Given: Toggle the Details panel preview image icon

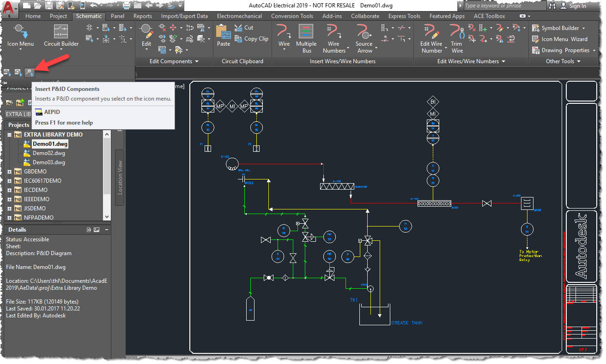Looking at the screenshot, I should (x=97, y=230).
